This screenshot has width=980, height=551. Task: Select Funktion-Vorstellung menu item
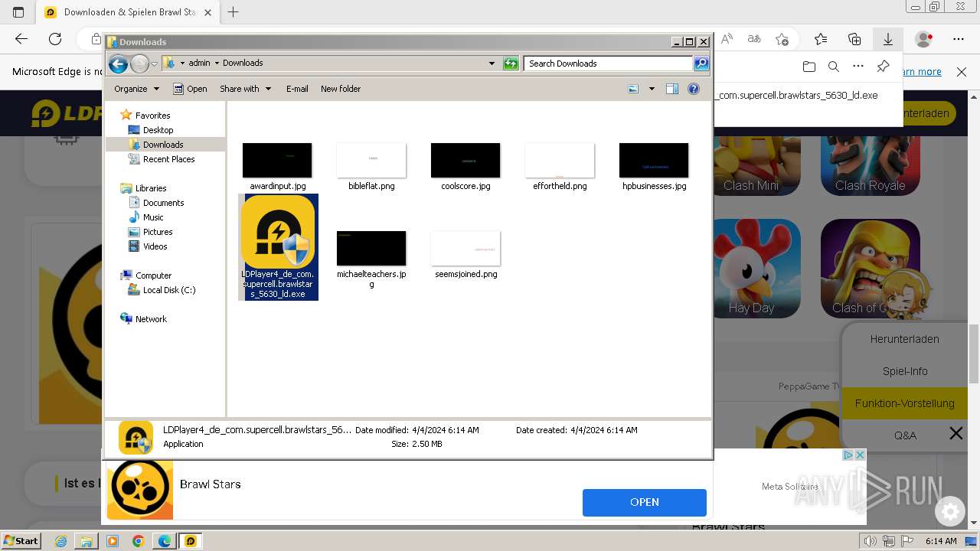[x=904, y=403]
